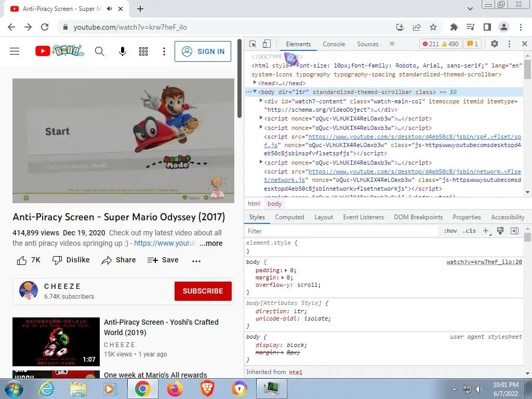Share the Super Mario Odyssey video
Screen dimensions: 532x399
119,260
